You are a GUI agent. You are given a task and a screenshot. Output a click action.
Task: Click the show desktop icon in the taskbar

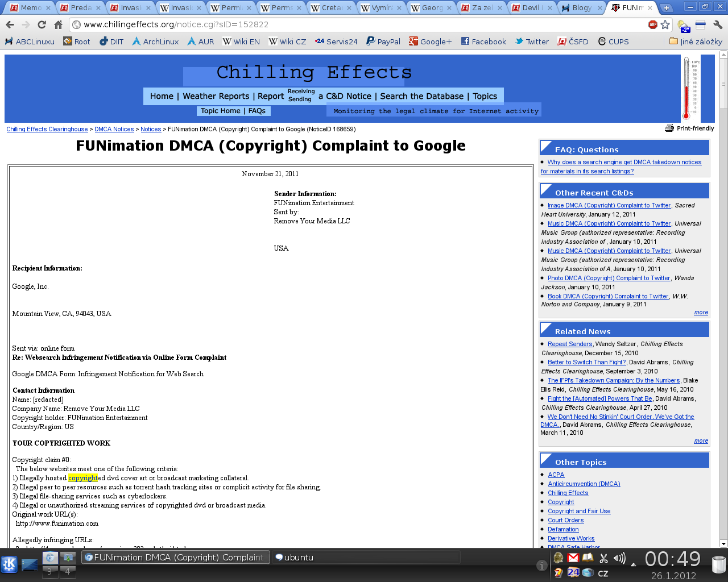30,564
